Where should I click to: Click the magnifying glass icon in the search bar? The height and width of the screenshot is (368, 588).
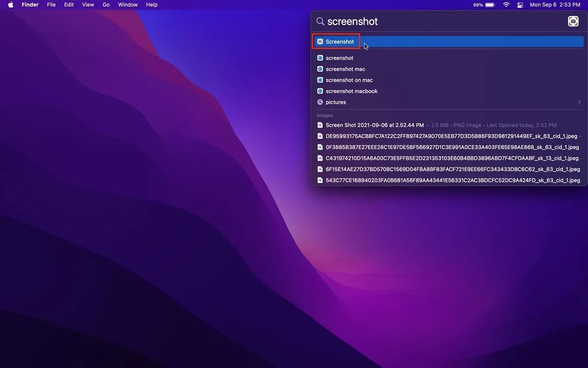(320, 21)
